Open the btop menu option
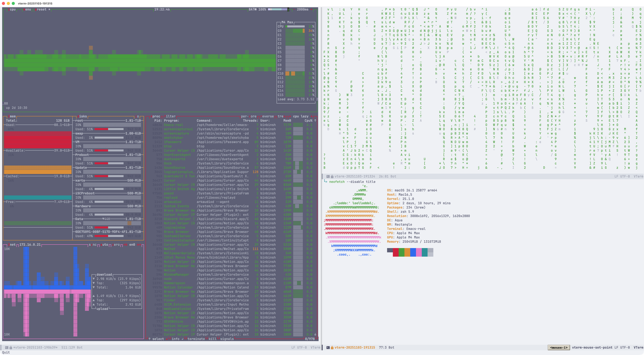This screenshot has width=644, height=355. click(x=28, y=9)
